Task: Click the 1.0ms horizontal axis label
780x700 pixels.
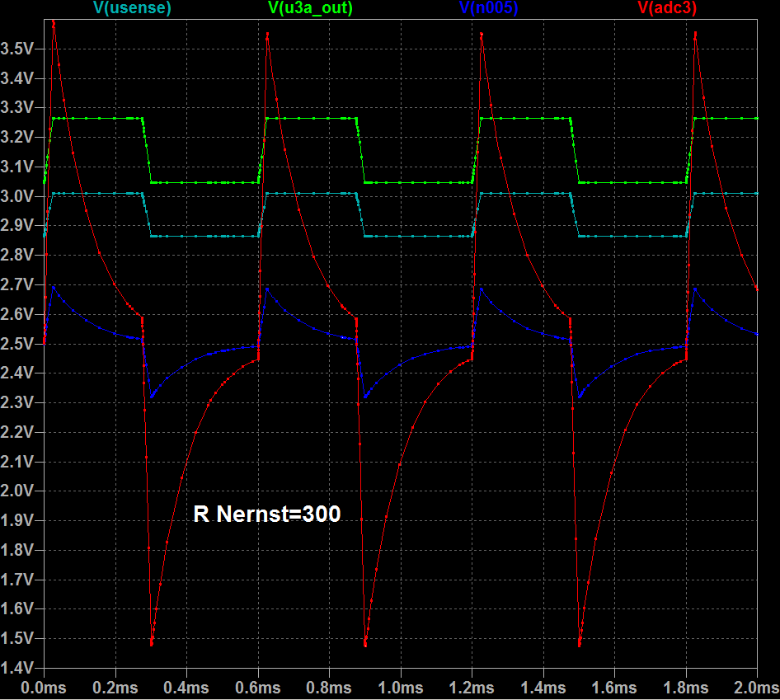Action: click(401, 687)
